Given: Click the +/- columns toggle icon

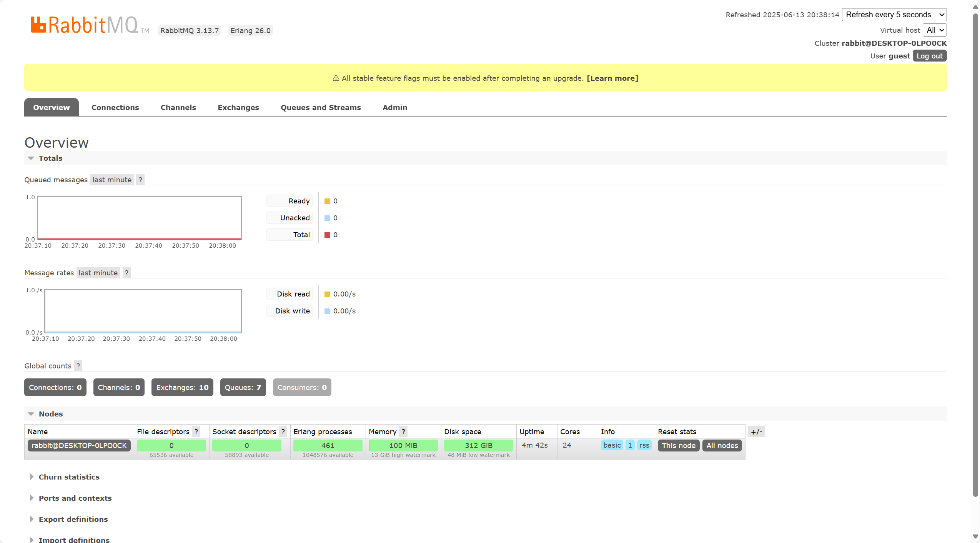Looking at the screenshot, I should (756, 431).
